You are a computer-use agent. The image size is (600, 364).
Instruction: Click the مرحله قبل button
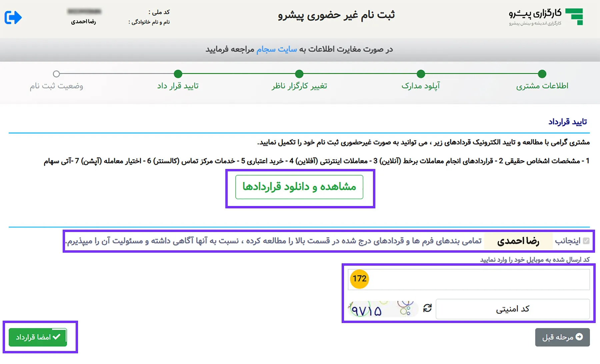tap(562, 337)
